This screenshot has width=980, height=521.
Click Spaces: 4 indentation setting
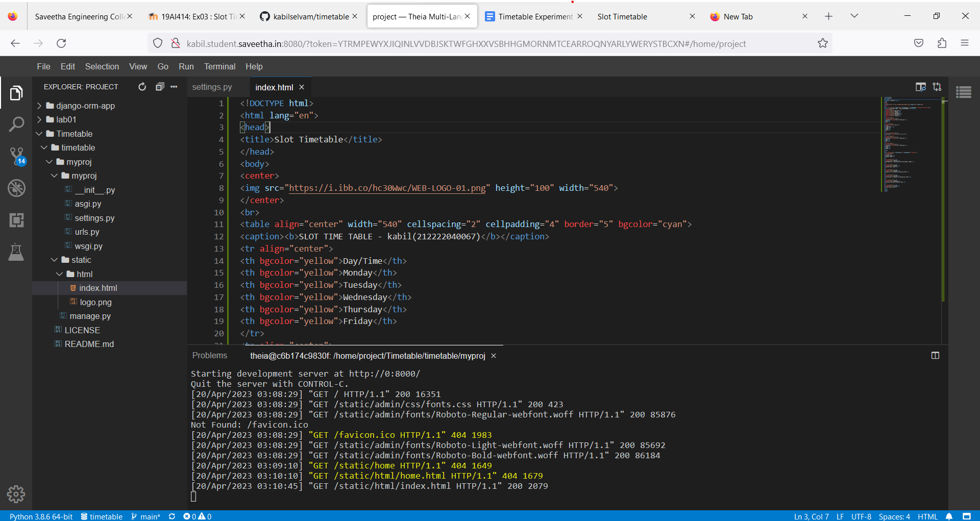click(x=894, y=516)
